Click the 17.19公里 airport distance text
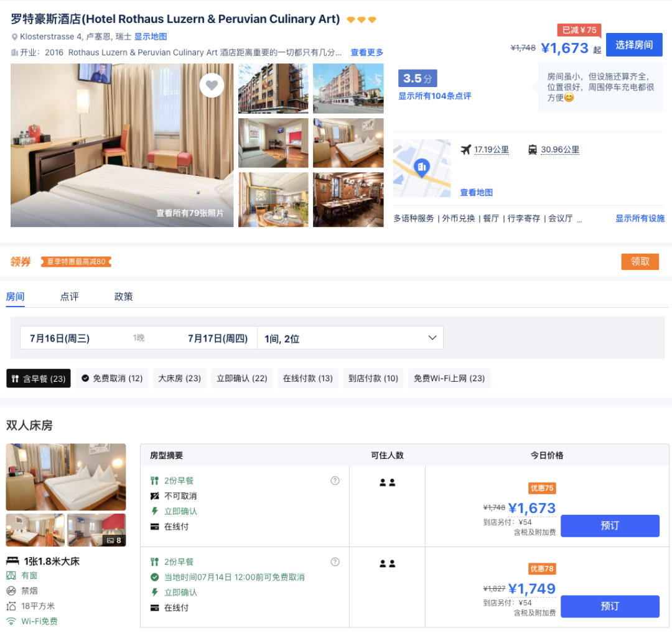Screen dimensions: 672x633 click(x=491, y=150)
